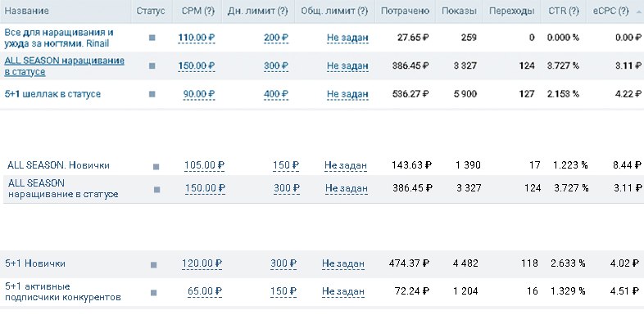Click Общ. лимит (?) column header
The image size is (644, 315).
pos(334,11)
